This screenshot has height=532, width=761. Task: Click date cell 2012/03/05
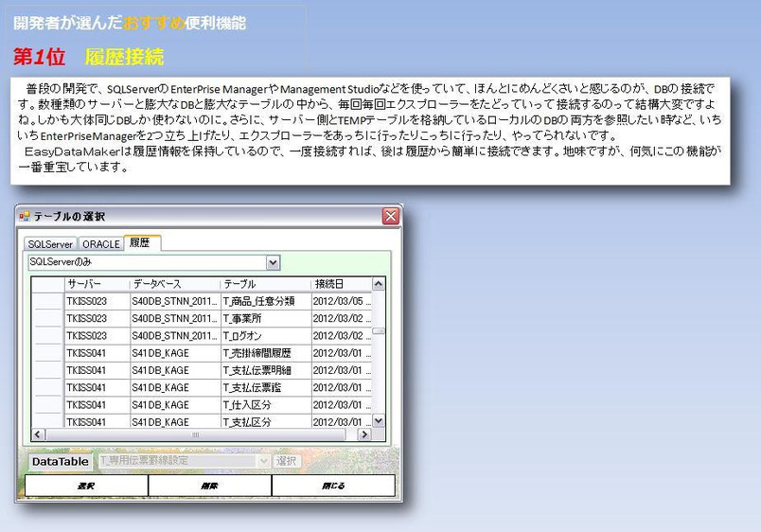[342, 301]
